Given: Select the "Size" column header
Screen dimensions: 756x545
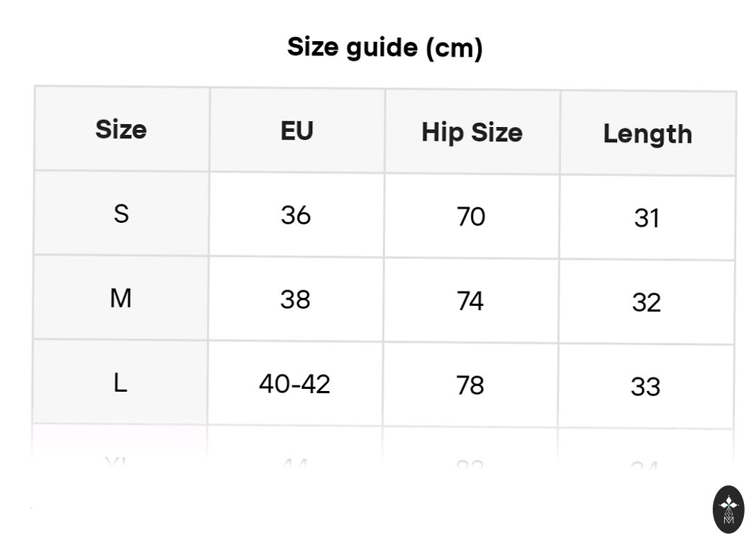Looking at the screenshot, I should tap(121, 129).
